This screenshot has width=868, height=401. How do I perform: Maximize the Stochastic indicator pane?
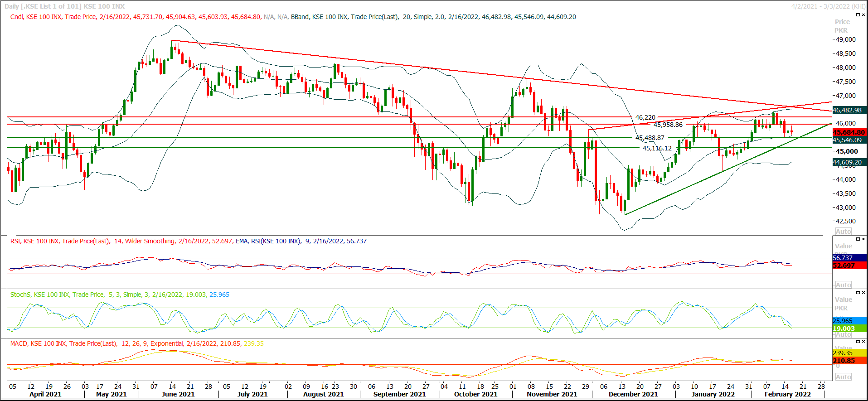pos(858,292)
